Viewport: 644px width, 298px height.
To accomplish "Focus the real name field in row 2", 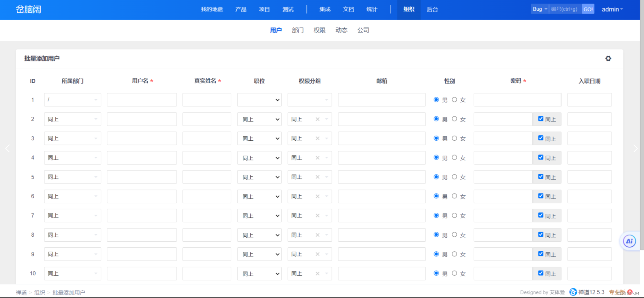I will tap(207, 119).
